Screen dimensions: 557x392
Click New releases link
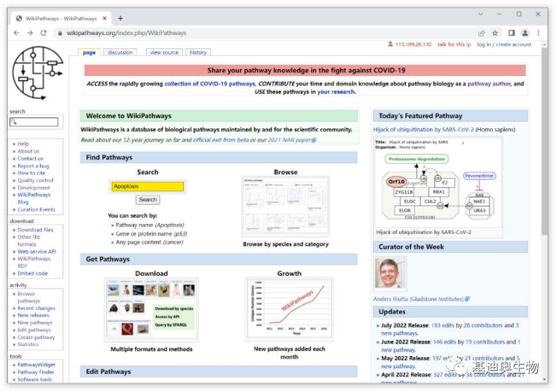[x=33, y=315]
